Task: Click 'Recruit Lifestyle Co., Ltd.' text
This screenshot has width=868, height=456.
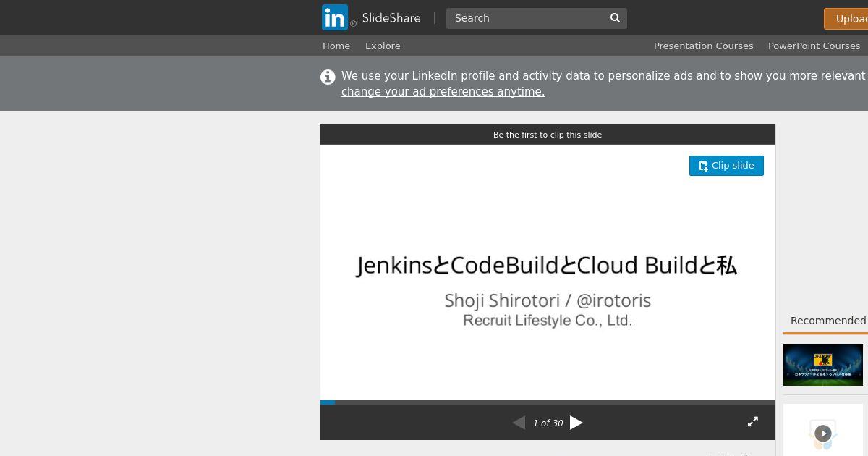Action: (548, 320)
